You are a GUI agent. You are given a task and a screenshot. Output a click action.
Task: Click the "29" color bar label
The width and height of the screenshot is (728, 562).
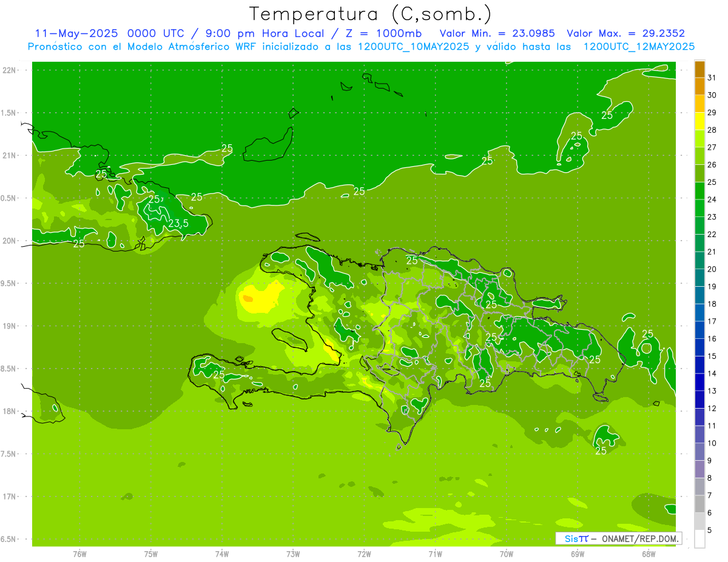[x=712, y=112]
